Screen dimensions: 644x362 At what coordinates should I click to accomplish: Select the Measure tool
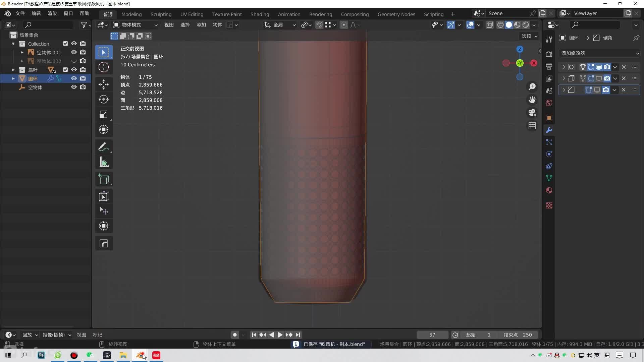[104, 162]
